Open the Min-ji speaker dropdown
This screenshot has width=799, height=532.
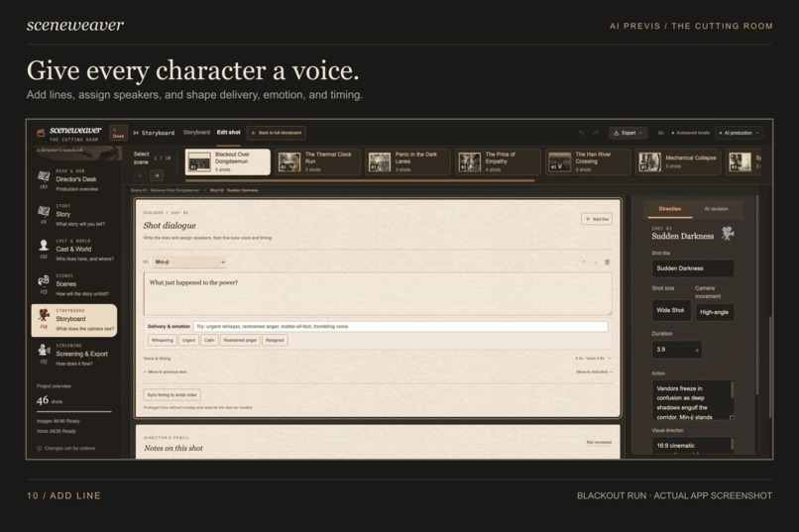[189, 263]
